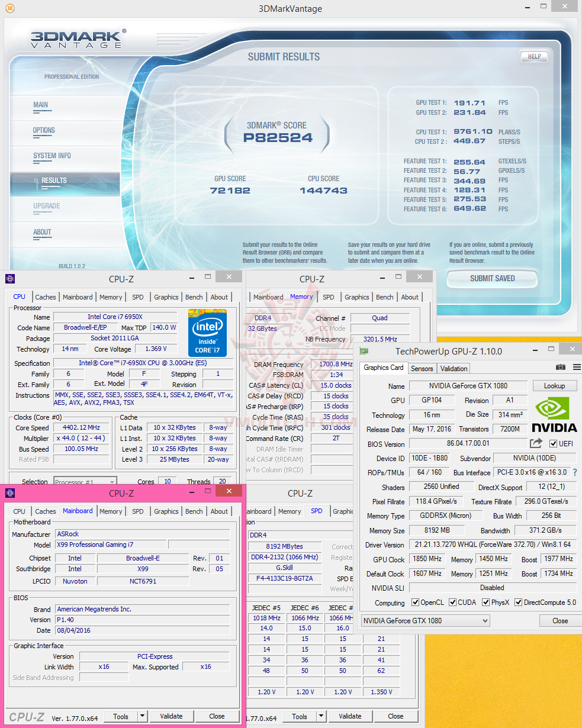Take a GPU-Z screenshot with the camera icon
This screenshot has width=582, height=728.
[561, 368]
